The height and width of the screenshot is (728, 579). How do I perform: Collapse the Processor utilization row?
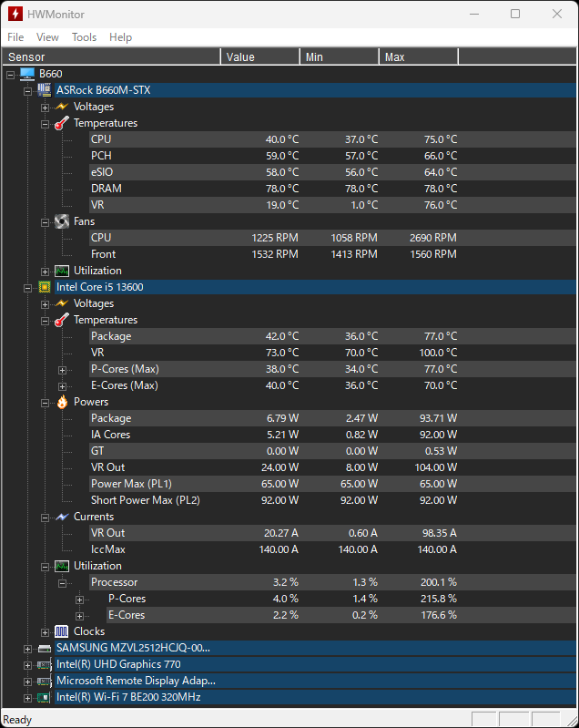[62, 583]
